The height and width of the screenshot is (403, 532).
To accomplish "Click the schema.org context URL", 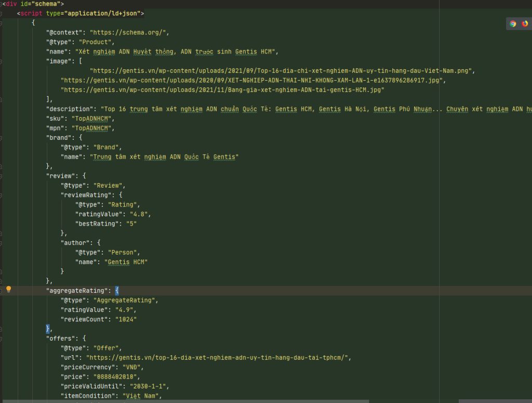I will [129, 32].
